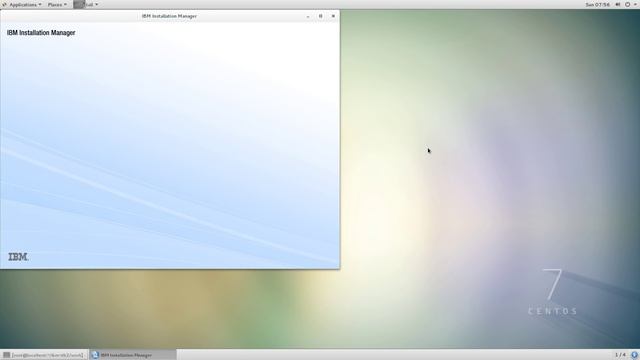Screen dimensions: 640x360
Task: Switch to root@localhost terminal in taskbar
Action: click(44, 355)
